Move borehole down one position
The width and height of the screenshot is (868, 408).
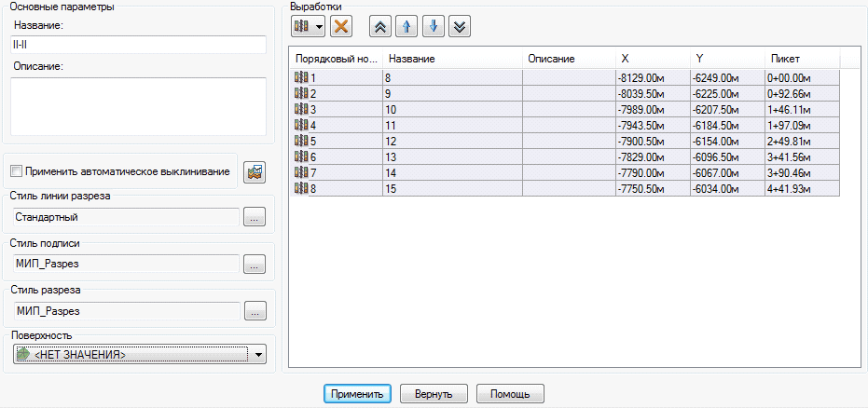432,26
